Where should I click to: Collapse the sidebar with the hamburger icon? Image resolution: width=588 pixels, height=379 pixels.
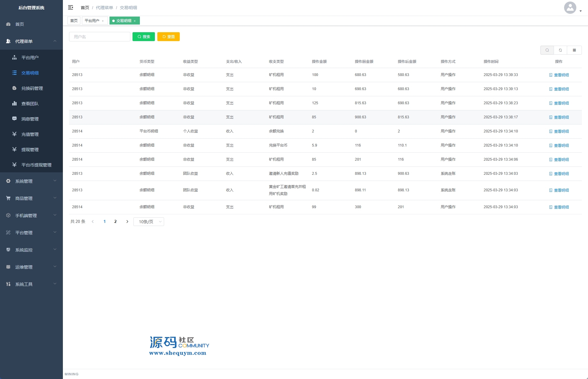pyautogui.click(x=71, y=7)
